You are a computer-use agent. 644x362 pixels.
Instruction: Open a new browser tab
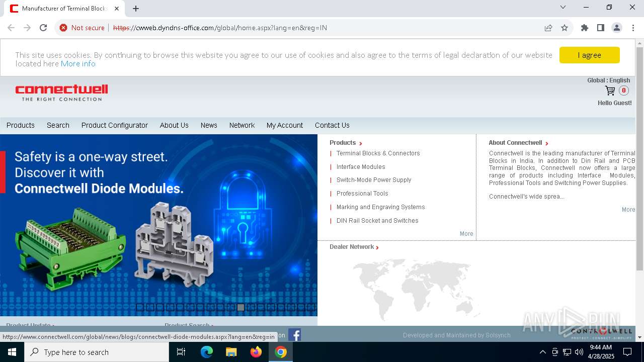(136, 9)
